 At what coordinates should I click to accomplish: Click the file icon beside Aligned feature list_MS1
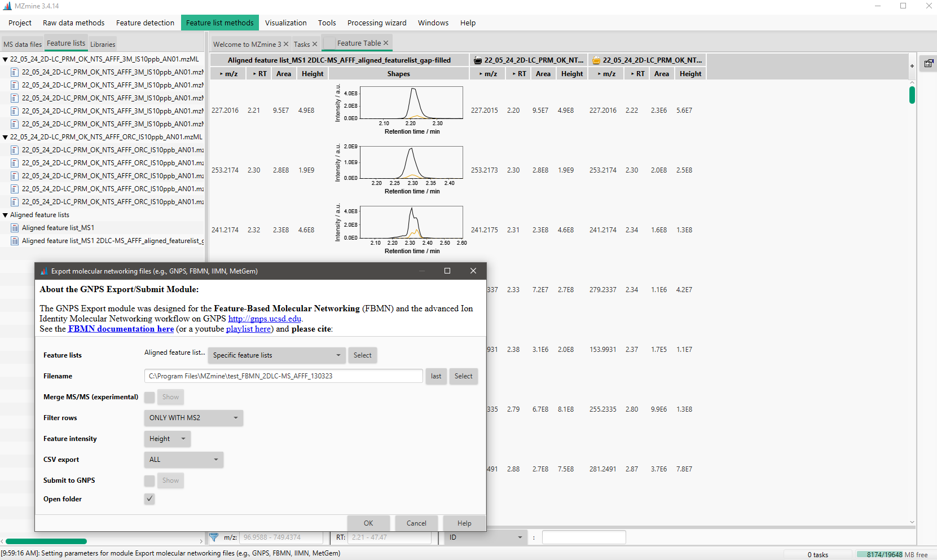pos(14,227)
